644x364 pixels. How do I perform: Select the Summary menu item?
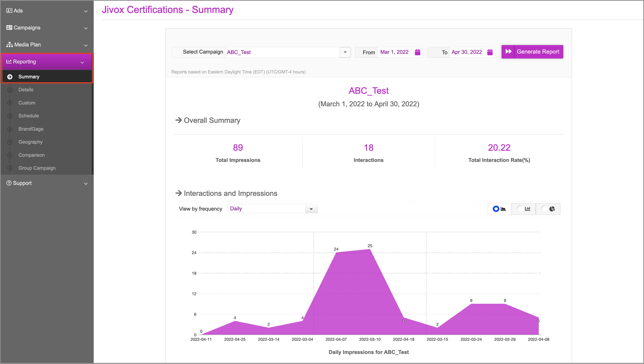coord(47,77)
